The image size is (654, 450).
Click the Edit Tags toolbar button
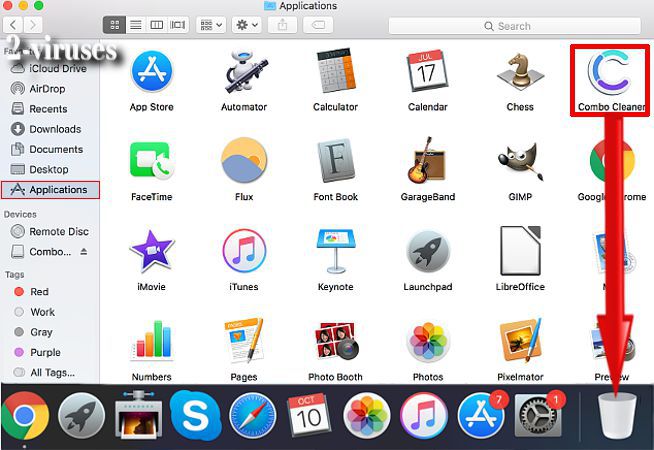pyautogui.click(x=318, y=25)
